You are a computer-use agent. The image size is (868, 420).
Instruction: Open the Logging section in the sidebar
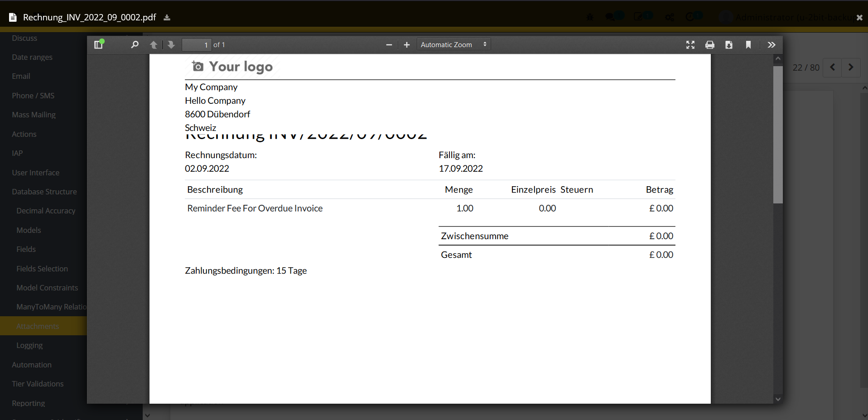pyautogui.click(x=29, y=345)
